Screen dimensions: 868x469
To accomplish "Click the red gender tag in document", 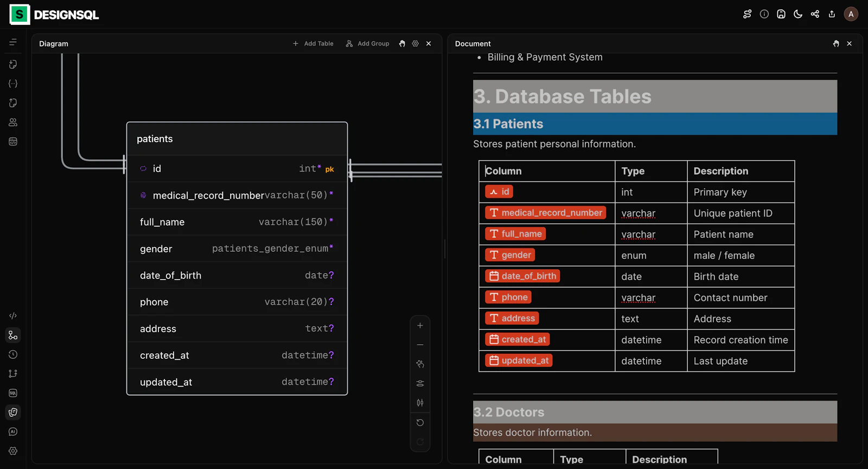I will (x=510, y=255).
